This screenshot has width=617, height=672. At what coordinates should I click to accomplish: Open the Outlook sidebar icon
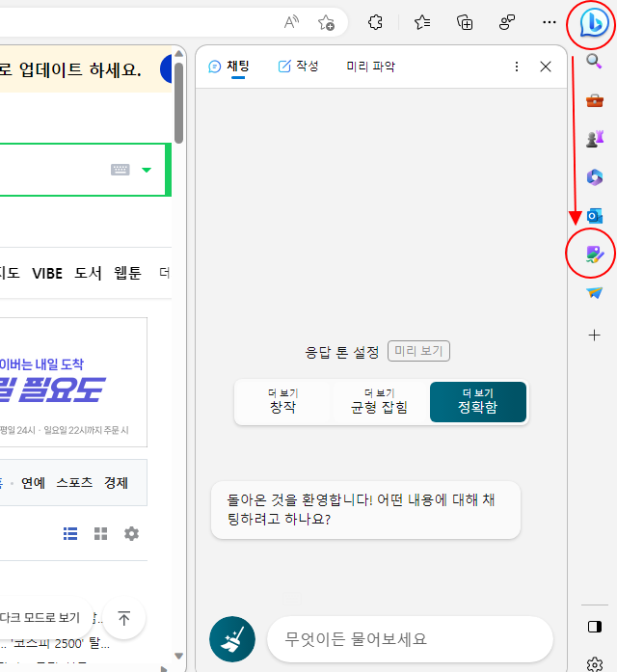coord(595,216)
